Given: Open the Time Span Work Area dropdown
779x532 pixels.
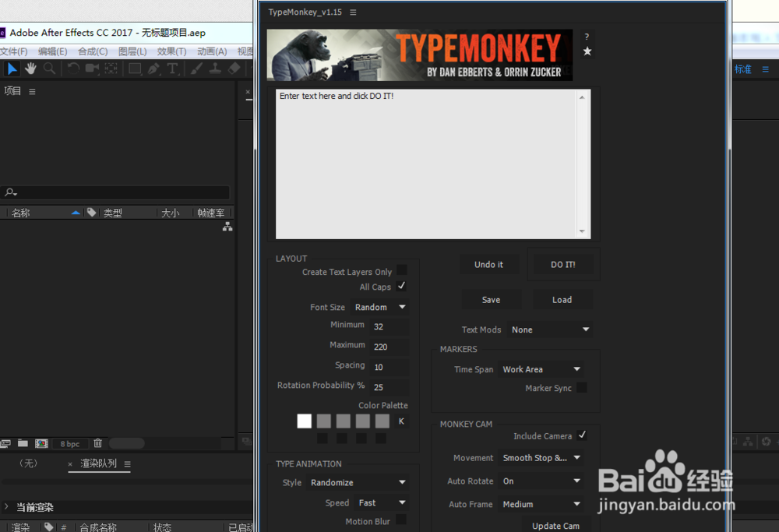Looking at the screenshot, I should 541,369.
